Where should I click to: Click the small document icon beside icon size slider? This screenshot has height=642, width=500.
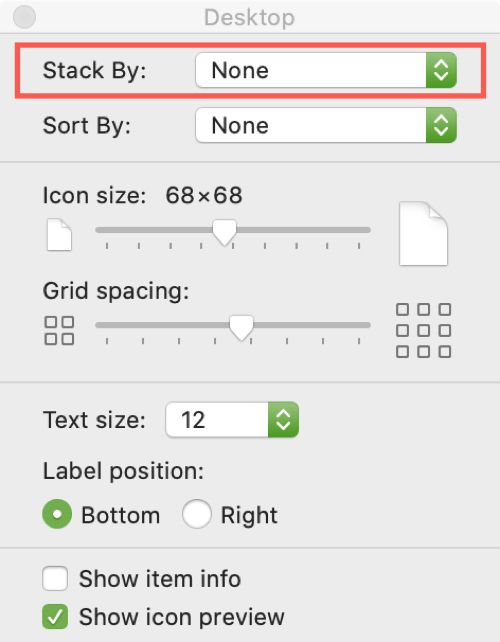(59, 235)
